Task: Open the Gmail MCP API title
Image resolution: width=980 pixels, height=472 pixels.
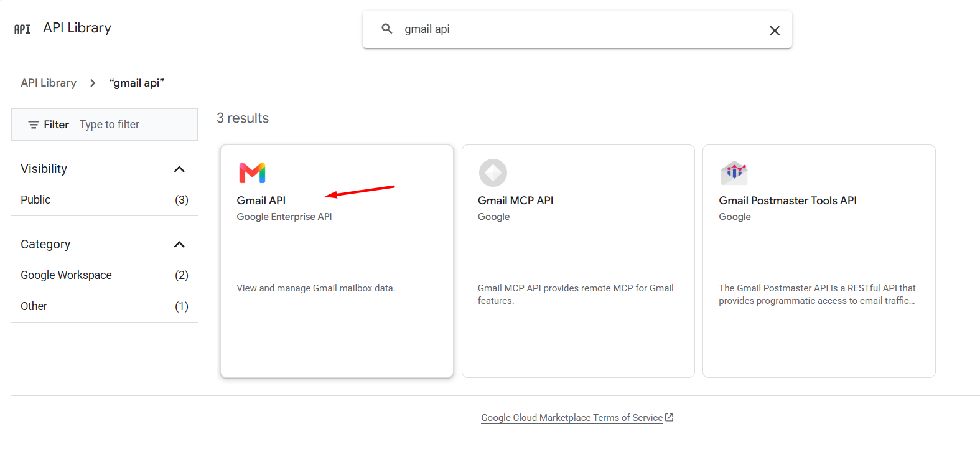Action: (x=515, y=201)
